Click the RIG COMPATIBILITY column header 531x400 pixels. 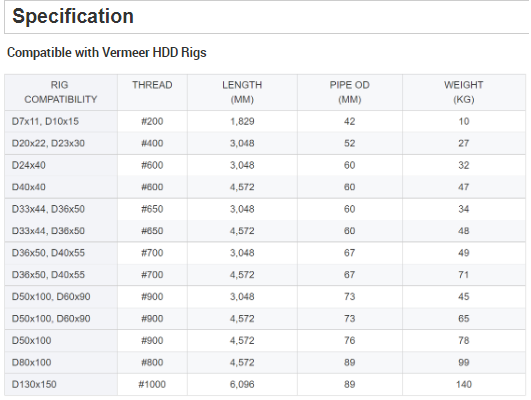[x=61, y=92]
